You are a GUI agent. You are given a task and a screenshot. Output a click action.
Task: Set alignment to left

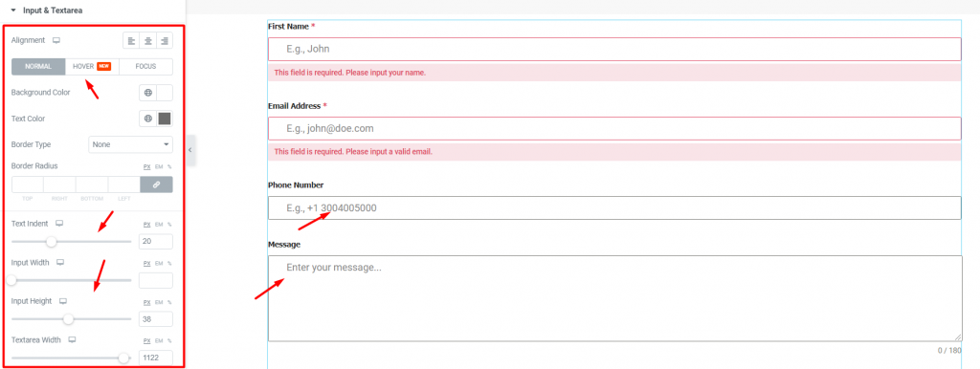click(x=131, y=40)
